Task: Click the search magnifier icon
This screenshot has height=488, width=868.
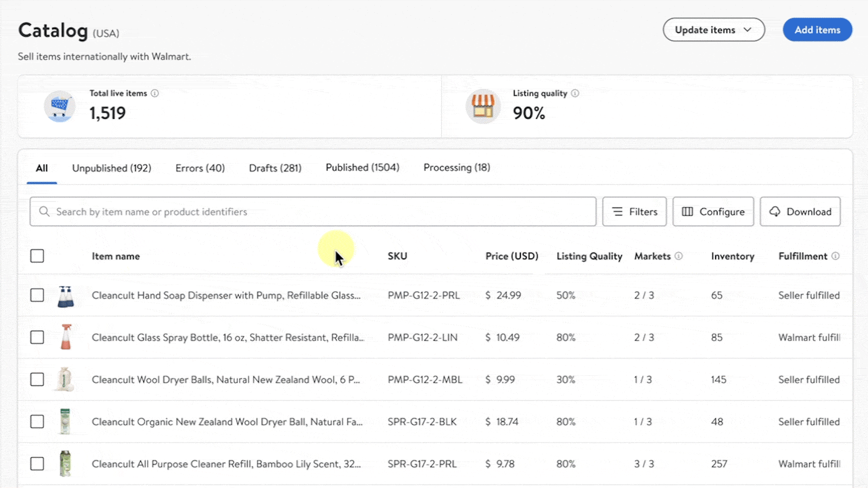Action: point(44,211)
